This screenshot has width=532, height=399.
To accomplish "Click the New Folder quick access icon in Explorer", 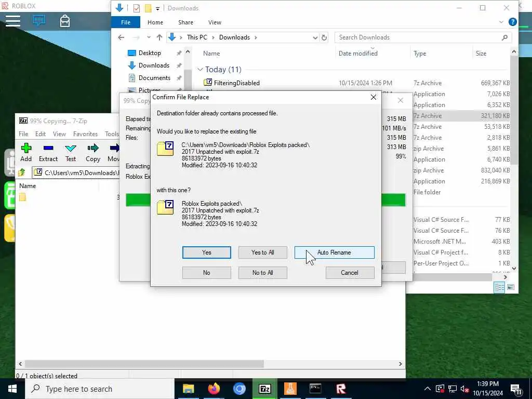I will pos(148,8).
